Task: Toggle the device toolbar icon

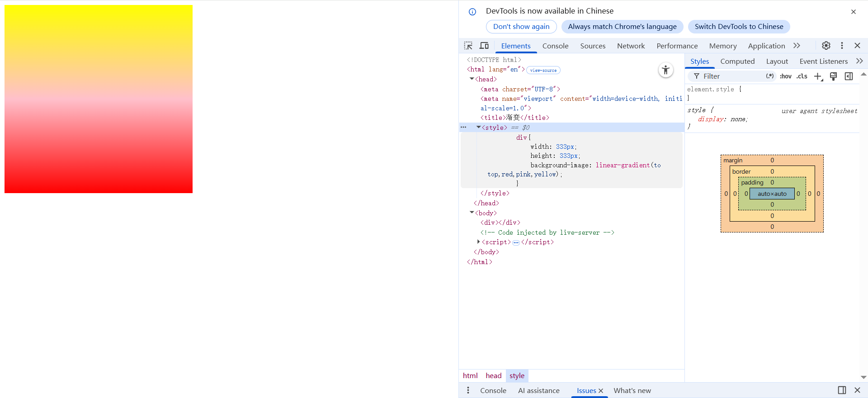Action: tap(484, 46)
